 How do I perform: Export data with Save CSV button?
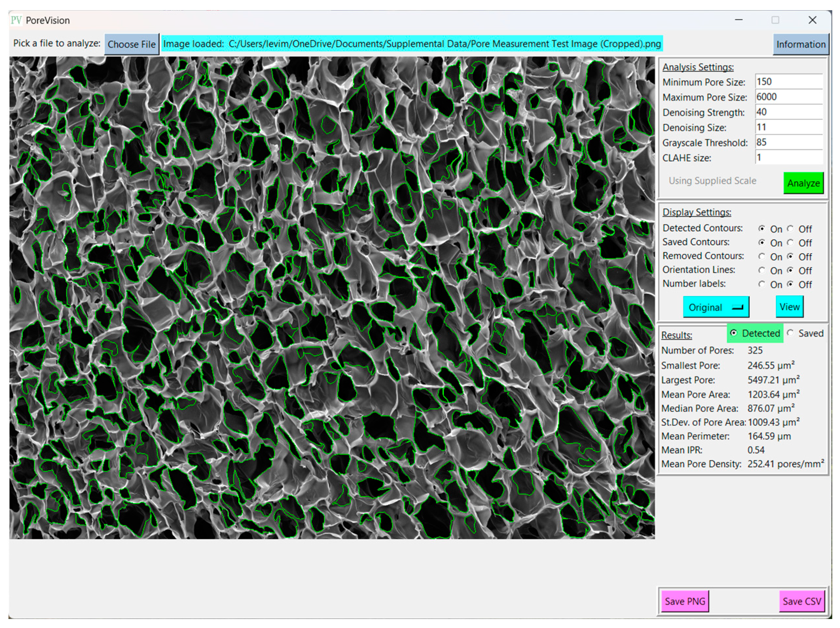click(802, 601)
